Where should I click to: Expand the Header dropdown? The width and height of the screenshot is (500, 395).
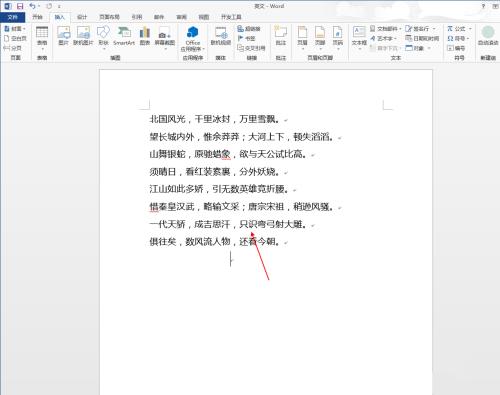302,49
